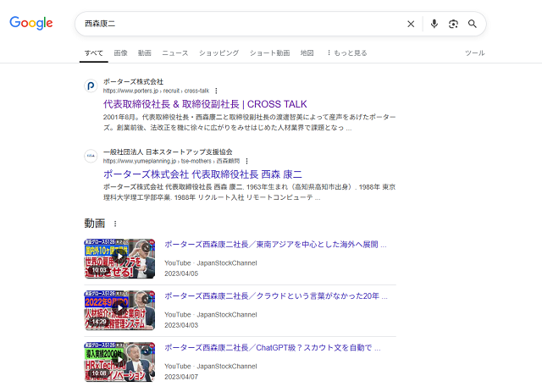Switch to the ショッピング tab

pos(218,52)
